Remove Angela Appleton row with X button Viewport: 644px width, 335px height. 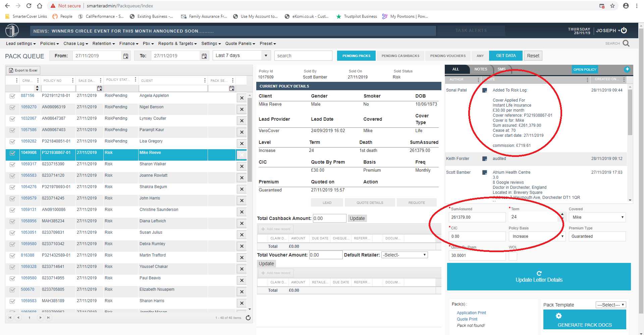(241, 98)
